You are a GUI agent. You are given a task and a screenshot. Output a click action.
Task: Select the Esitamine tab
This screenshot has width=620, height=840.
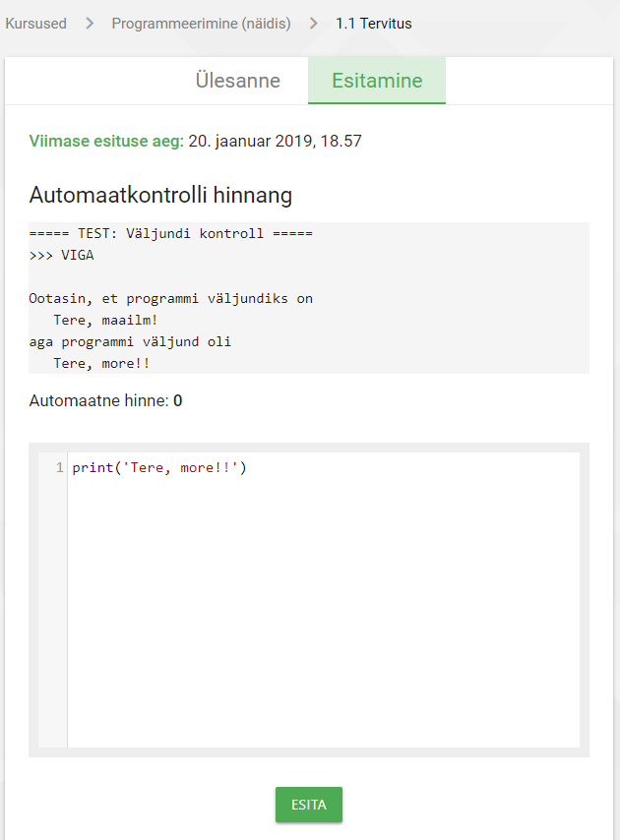click(377, 81)
